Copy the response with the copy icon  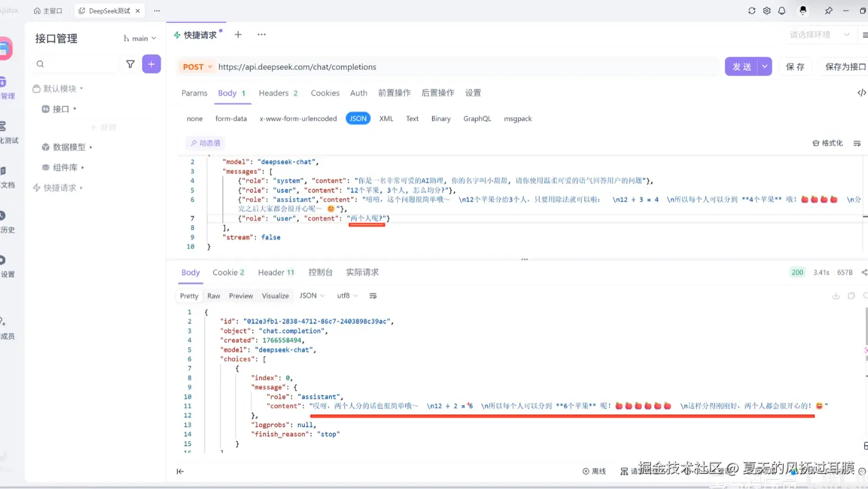851,296
